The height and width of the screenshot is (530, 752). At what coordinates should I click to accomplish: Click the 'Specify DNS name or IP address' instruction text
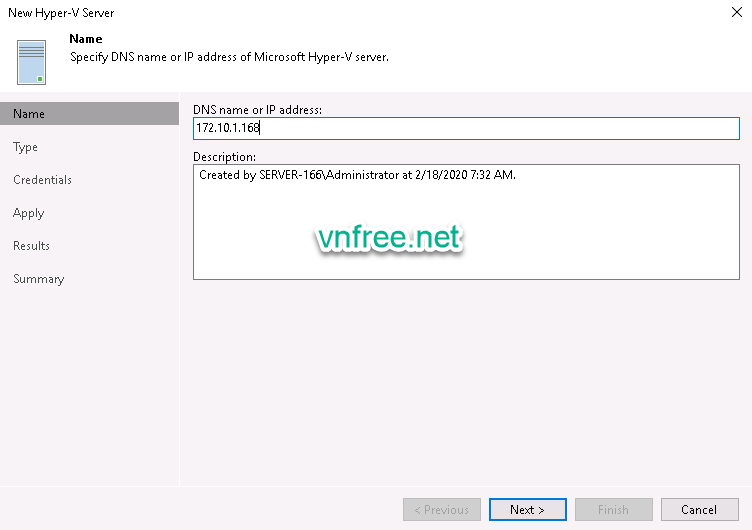(229, 57)
